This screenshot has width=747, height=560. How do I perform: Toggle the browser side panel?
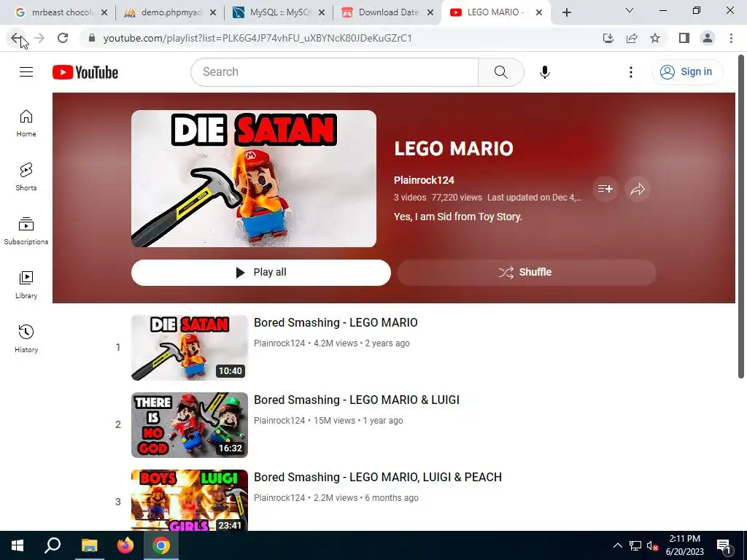[684, 38]
